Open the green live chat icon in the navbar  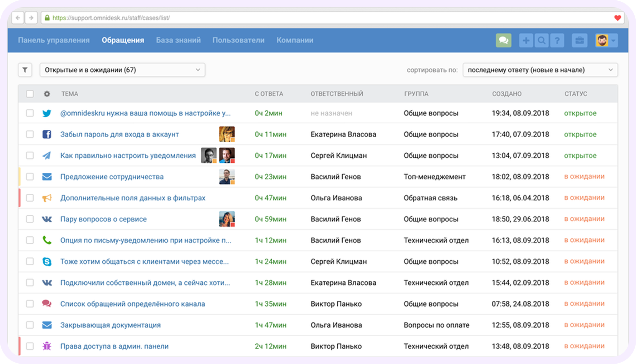tap(504, 40)
